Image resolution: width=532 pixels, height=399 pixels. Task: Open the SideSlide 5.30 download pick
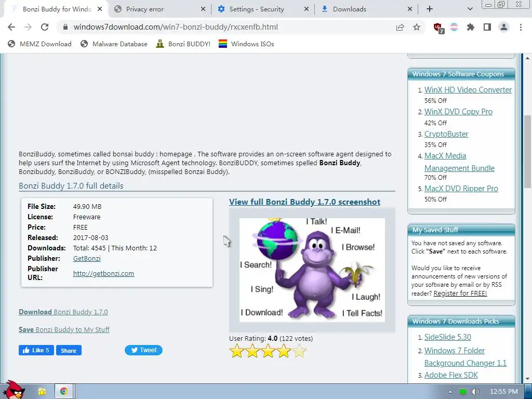[447, 337]
